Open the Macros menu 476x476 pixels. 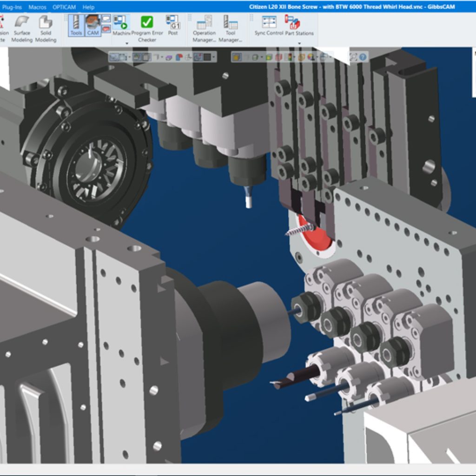(x=37, y=7)
